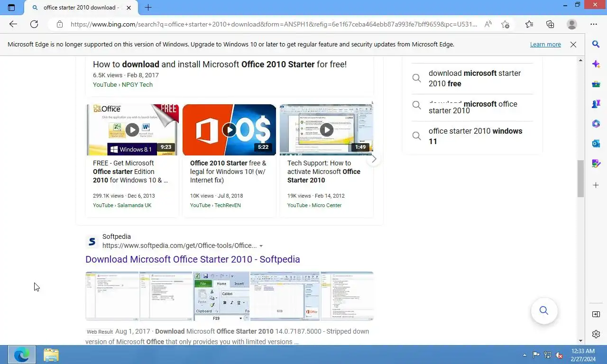Open sidebar settings gear icon

click(596, 334)
